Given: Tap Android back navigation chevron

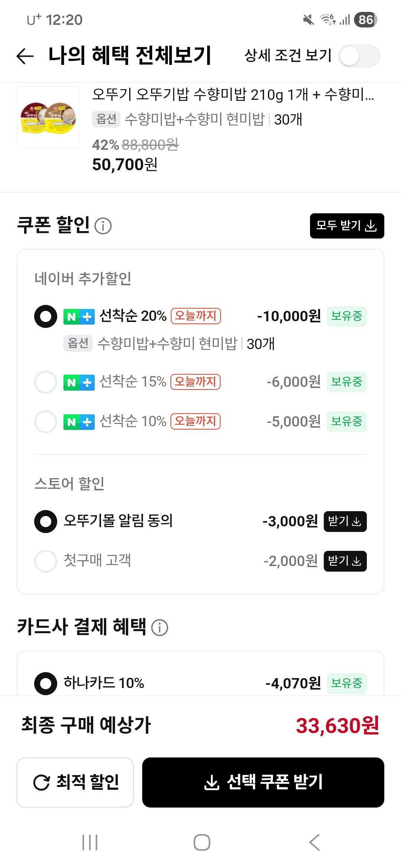Looking at the screenshot, I should click(x=314, y=842).
